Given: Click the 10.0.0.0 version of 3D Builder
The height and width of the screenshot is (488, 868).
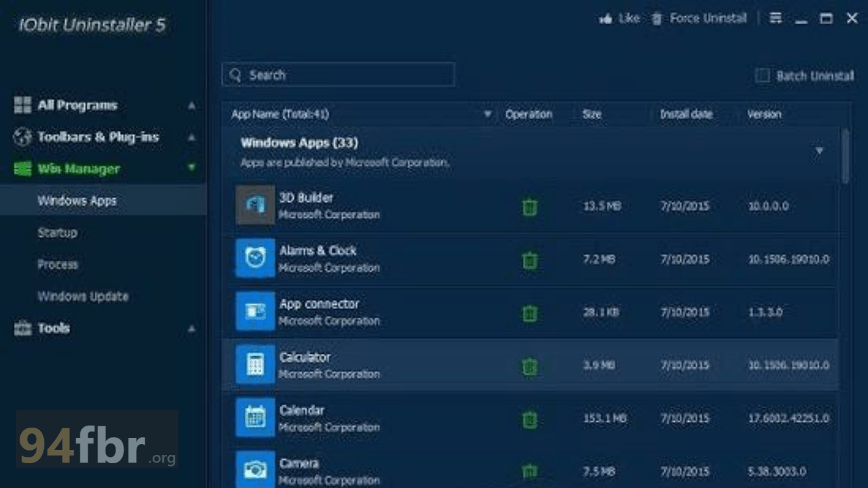Looking at the screenshot, I should tap(768, 207).
